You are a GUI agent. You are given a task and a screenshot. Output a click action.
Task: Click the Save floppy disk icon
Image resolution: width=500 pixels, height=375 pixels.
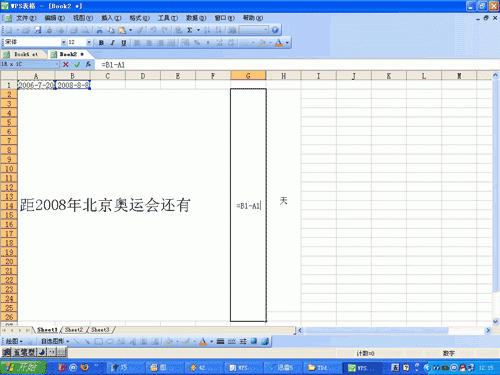(x=38, y=30)
